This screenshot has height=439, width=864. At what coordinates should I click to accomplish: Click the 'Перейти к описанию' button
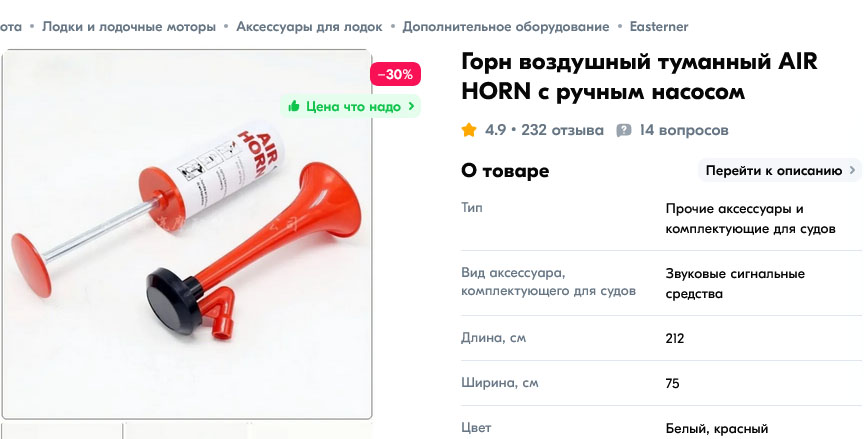[x=779, y=171]
